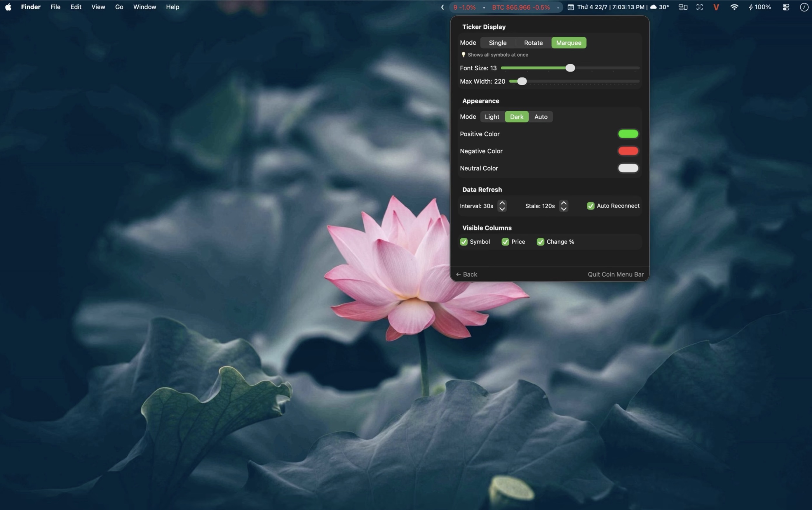The image size is (812, 510).
Task: Click Quit Coin Menu Bar
Action: pos(616,275)
